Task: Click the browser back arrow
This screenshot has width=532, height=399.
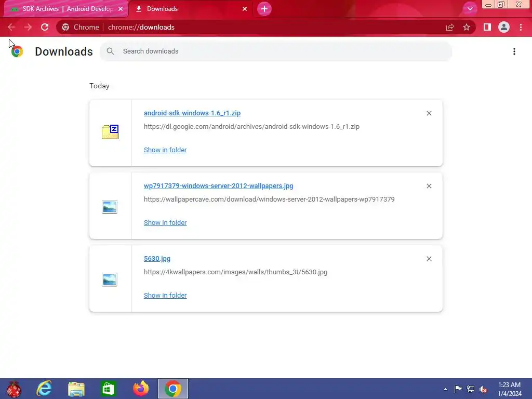Action: 11,27
